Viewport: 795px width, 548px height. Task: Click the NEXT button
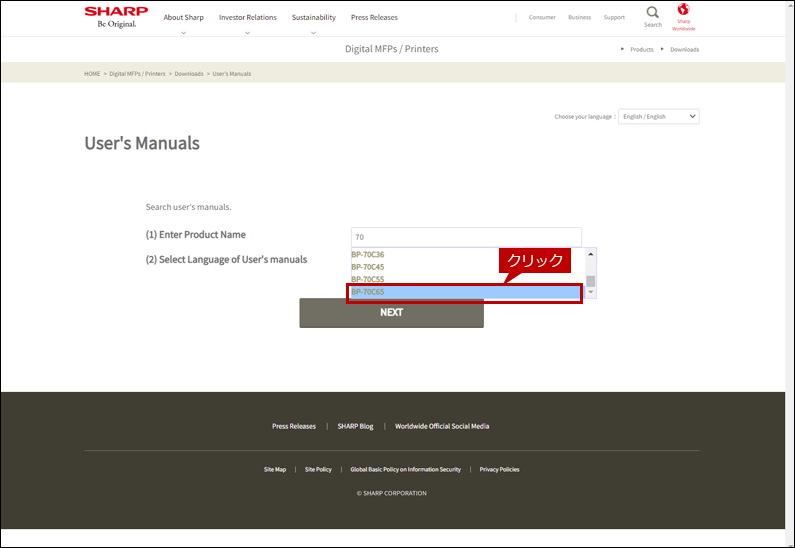(391, 313)
